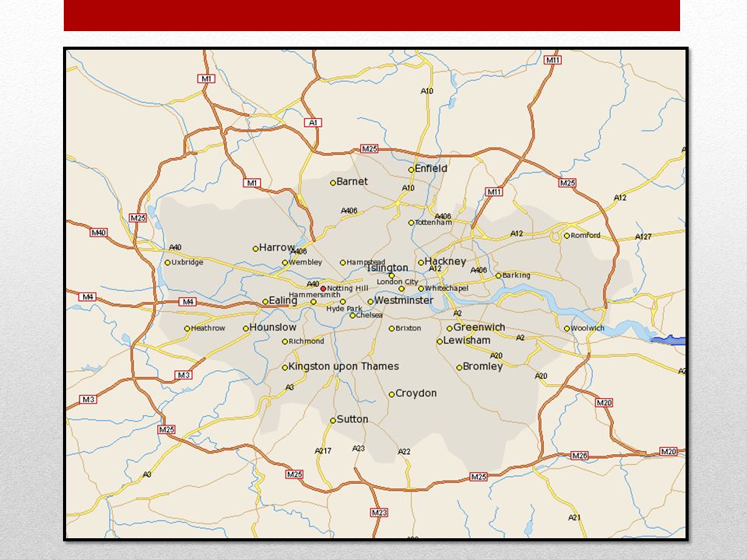
Task: Click the Hampstead label
Action: point(366,262)
